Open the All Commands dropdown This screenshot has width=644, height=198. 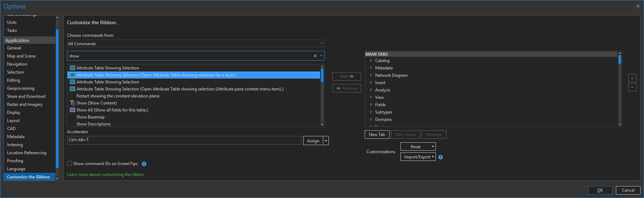(x=195, y=43)
